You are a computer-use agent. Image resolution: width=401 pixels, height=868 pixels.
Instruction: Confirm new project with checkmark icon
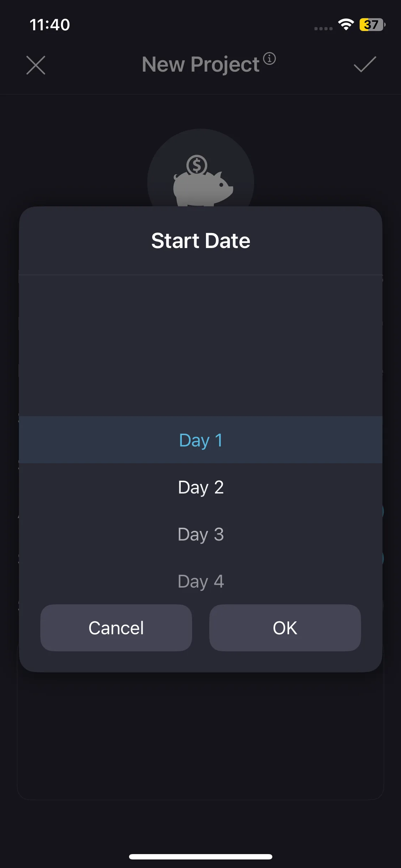[365, 64]
